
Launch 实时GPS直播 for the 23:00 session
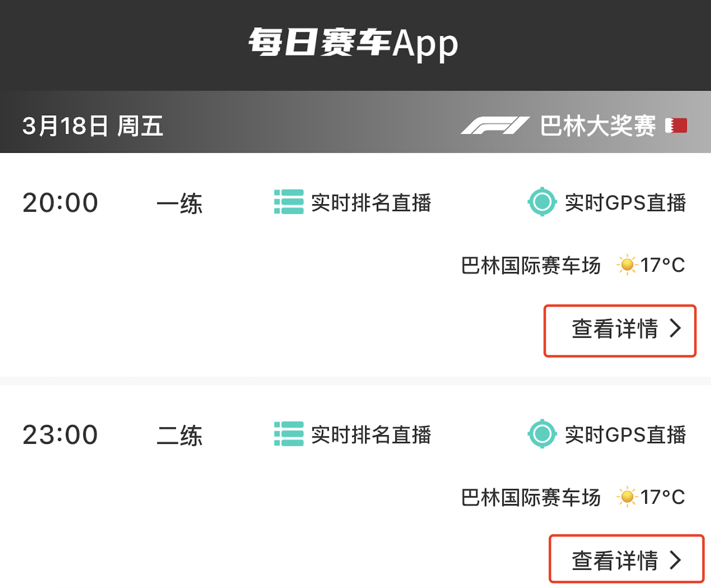coord(625,435)
